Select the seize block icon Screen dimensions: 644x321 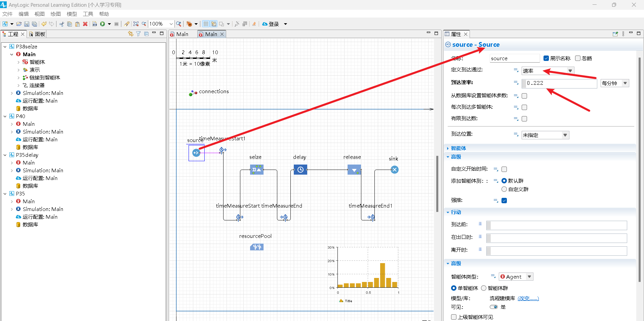[257, 170]
